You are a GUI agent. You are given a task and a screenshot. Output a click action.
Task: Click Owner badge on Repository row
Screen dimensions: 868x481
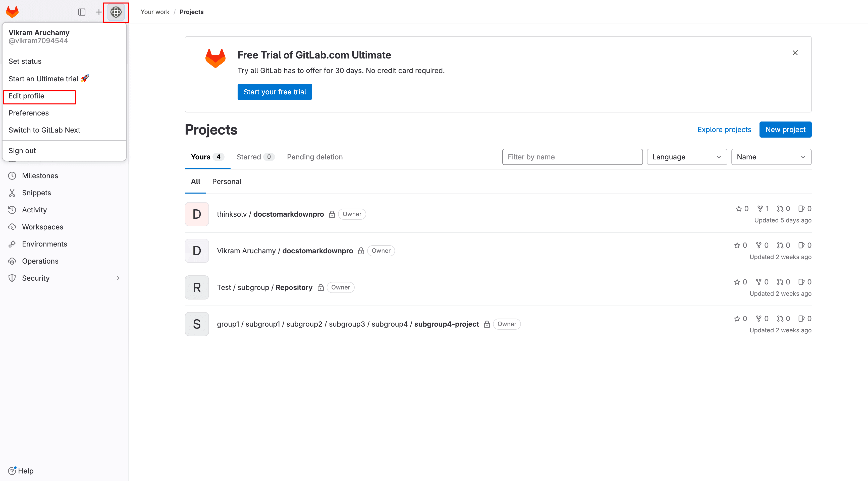[x=340, y=288]
